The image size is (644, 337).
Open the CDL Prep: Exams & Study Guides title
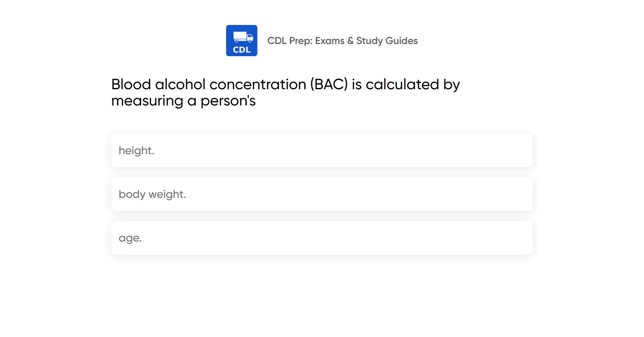click(x=342, y=41)
